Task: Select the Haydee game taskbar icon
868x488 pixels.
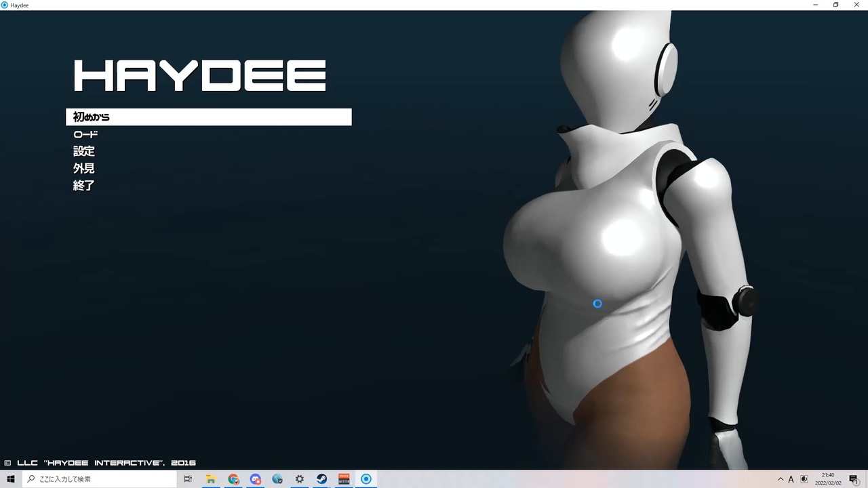Action: click(366, 479)
